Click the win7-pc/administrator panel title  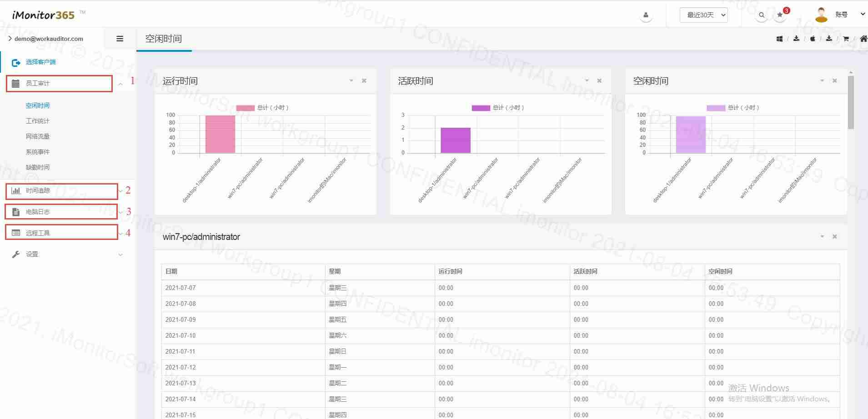pyautogui.click(x=201, y=237)
